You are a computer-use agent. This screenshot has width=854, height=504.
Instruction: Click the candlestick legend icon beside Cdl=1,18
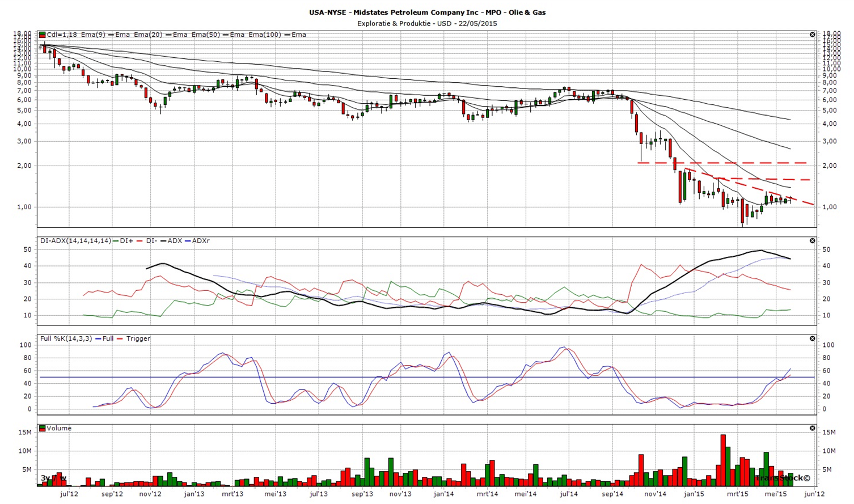[42, 35]
